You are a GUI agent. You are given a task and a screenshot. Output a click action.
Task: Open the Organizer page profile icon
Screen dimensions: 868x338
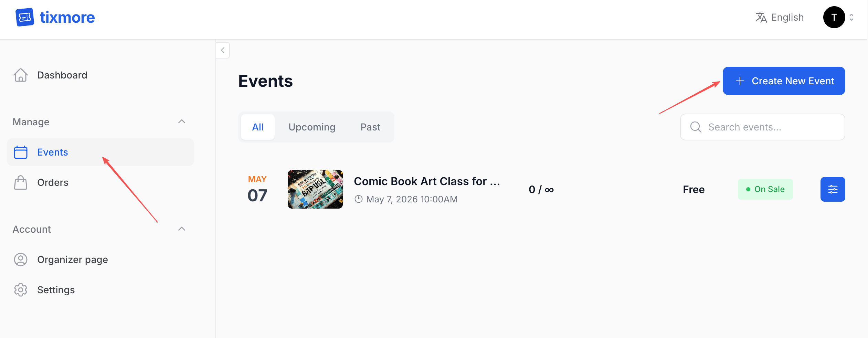click(x=21, y=260)
